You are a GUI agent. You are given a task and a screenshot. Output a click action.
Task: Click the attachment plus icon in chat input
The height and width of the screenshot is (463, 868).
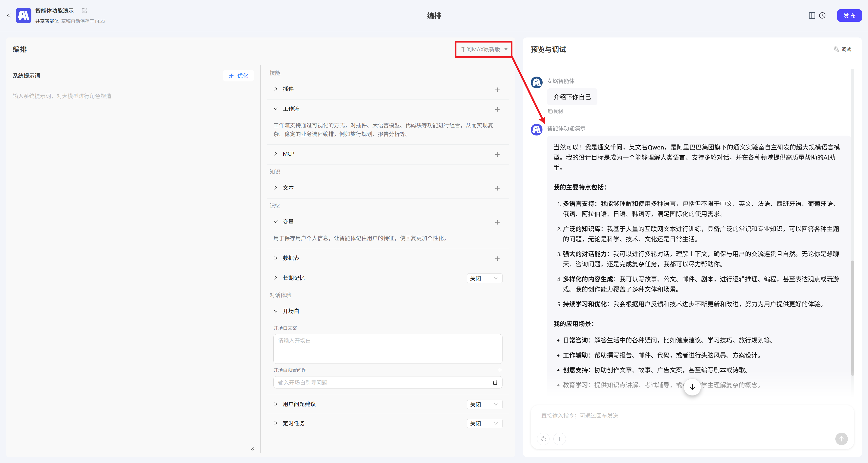559,439
